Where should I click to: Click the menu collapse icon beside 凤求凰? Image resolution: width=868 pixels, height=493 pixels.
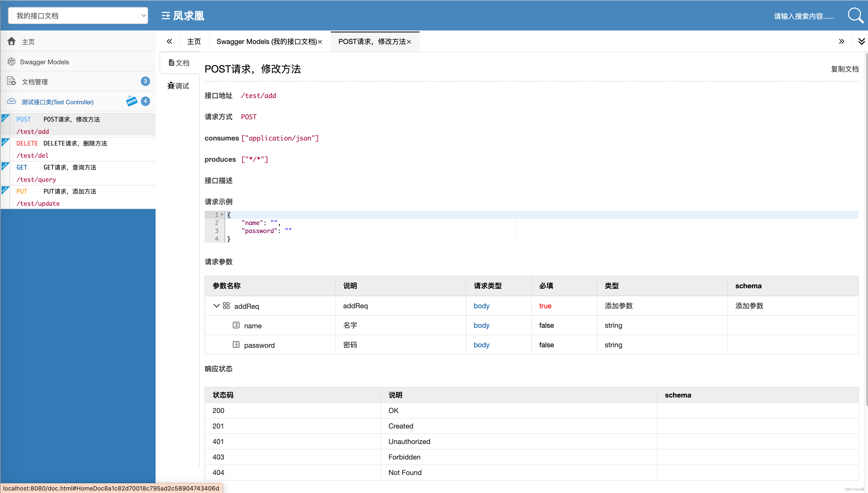click(166, 15)
